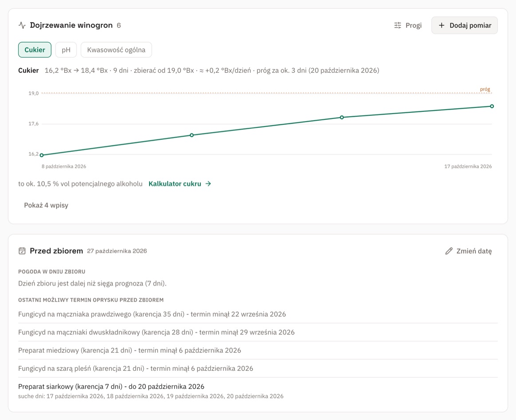Expand the list with Pokaż 4 wpisy

click(46, 205)
